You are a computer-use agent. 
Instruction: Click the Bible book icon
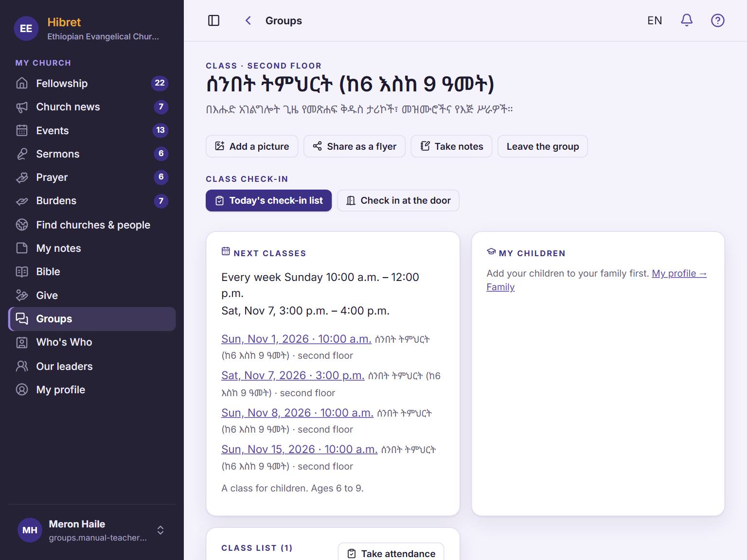tap(22, 272)
